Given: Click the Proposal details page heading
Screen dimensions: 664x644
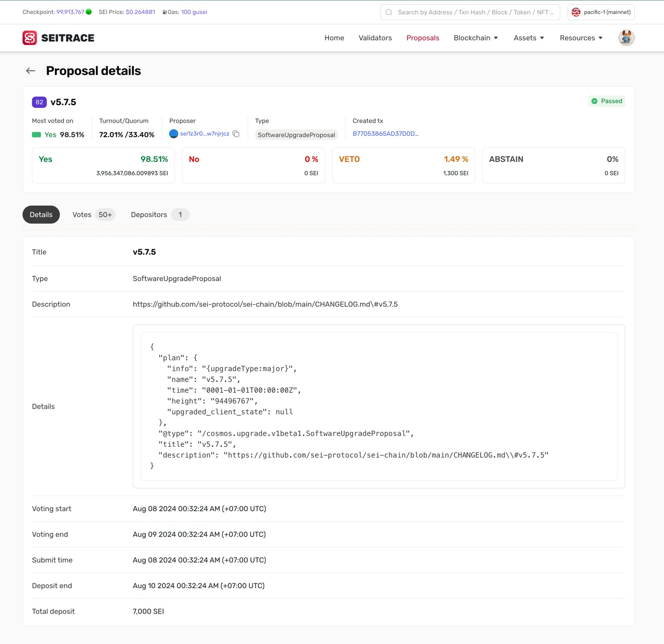Looking at the screenshot, I should (x=93, y=70).
